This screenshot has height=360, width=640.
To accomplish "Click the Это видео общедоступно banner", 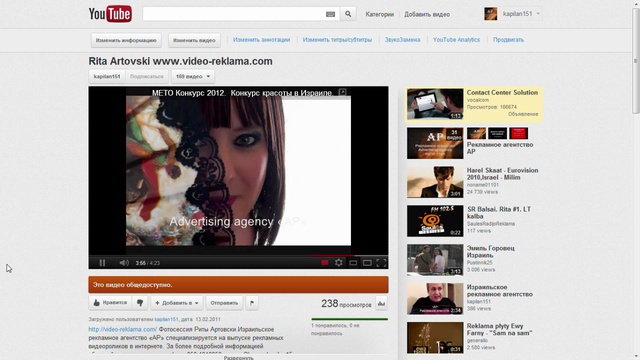I will click(238, 285).
